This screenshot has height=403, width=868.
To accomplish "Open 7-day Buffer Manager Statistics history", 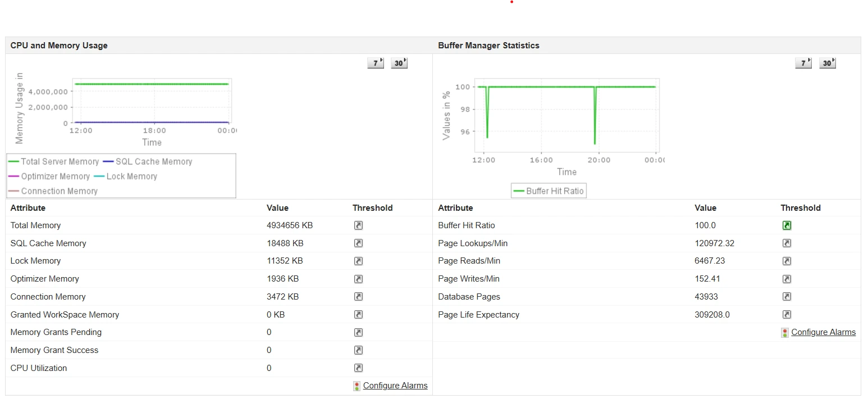I will (x=803, y=63).
